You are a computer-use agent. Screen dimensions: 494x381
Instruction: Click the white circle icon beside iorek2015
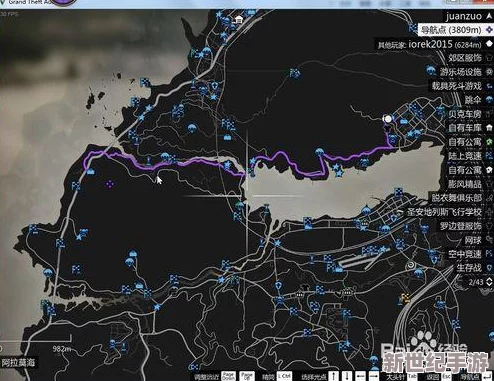pos(489,44)
